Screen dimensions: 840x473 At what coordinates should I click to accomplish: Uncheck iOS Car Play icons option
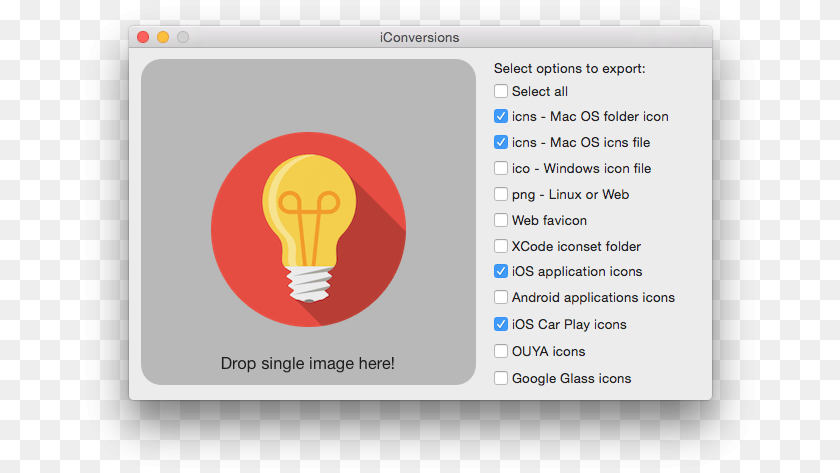click(x=500, y=324)
